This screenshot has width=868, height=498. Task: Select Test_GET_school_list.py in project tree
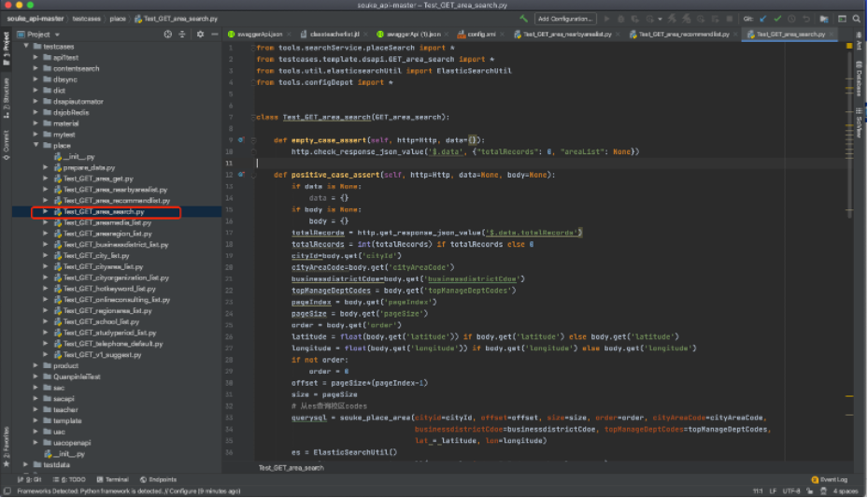(101, 321)
